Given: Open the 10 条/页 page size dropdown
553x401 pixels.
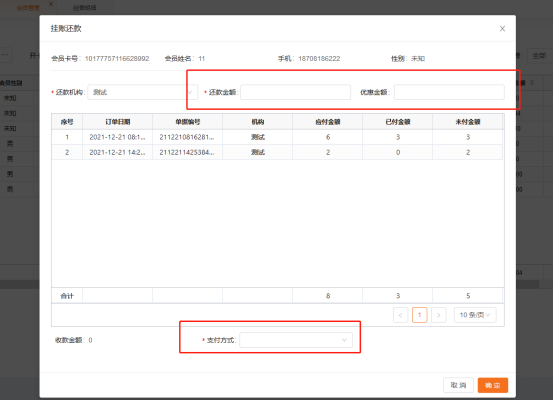Looking at the screenshot, I should 475,315.
